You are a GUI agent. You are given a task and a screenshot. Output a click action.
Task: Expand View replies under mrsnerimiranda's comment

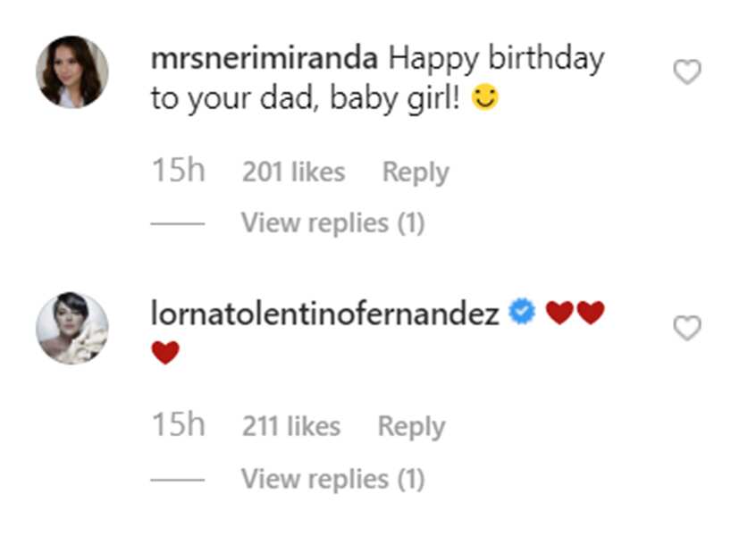coord(332,223)
